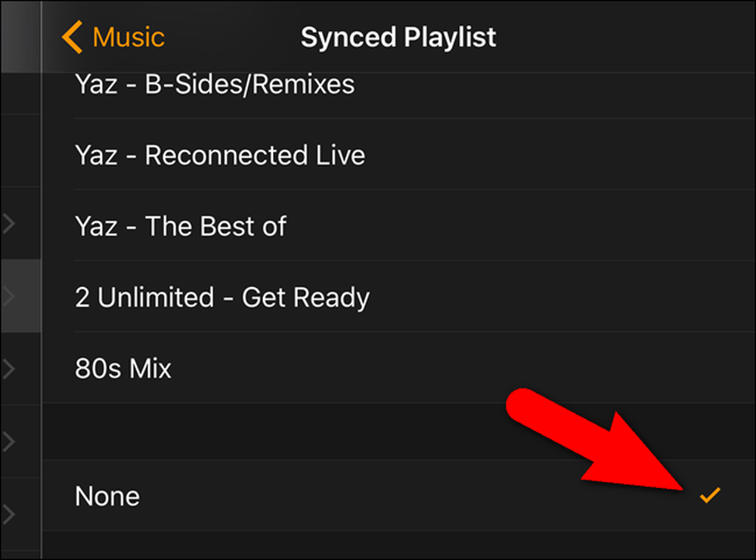The image size is (756, 560).
Task: Select the None playlist option
Action: tap(398, 496)
